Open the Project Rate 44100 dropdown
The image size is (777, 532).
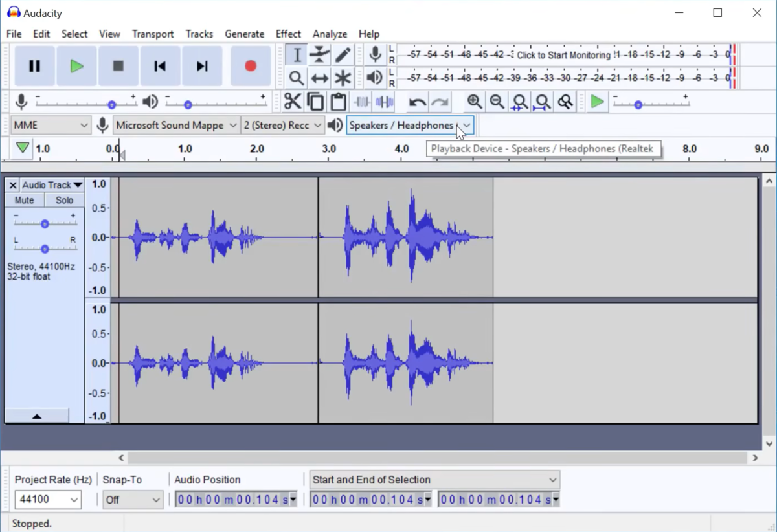point(48,500)
